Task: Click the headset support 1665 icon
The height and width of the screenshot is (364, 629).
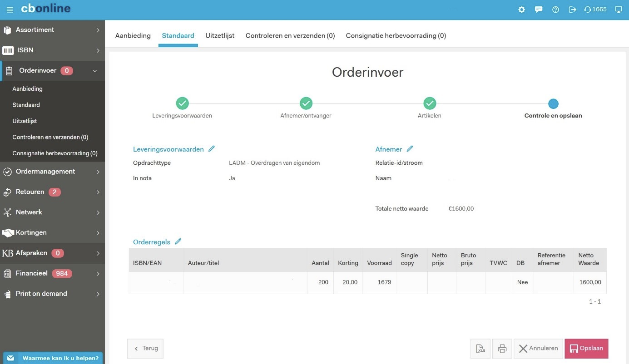Action: 595,10
